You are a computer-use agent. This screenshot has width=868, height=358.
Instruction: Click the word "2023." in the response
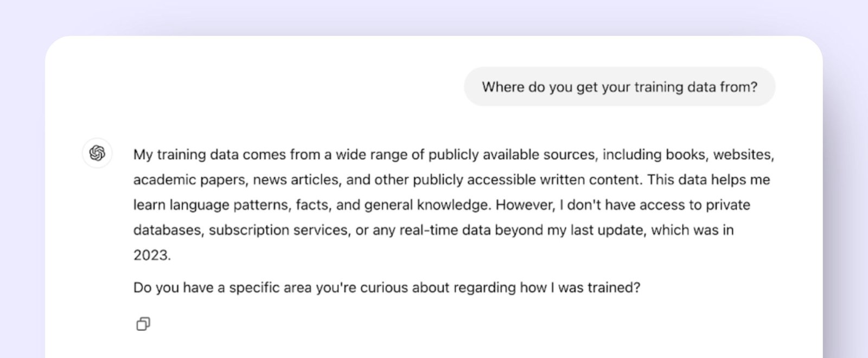tap(152, 255)
